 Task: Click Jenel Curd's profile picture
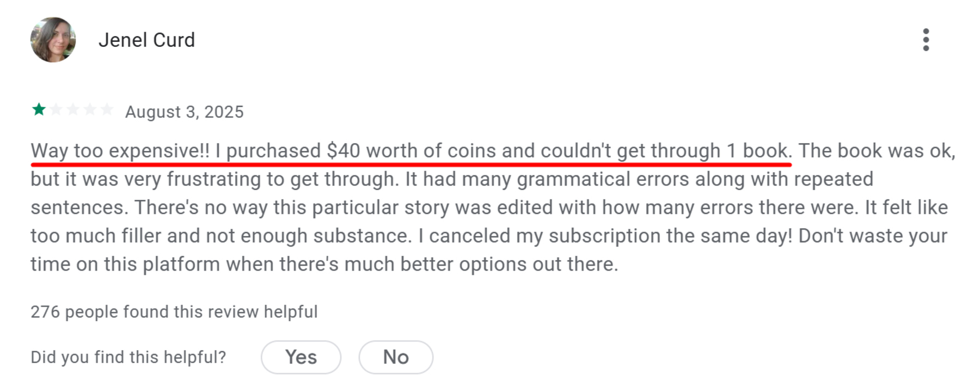pyautogui.click(x=53, y=40)
